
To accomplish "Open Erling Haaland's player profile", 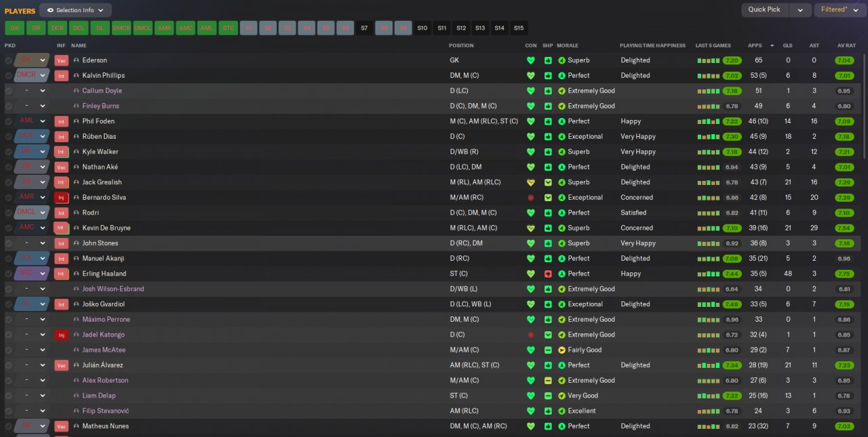I will (x=104, y=274).
